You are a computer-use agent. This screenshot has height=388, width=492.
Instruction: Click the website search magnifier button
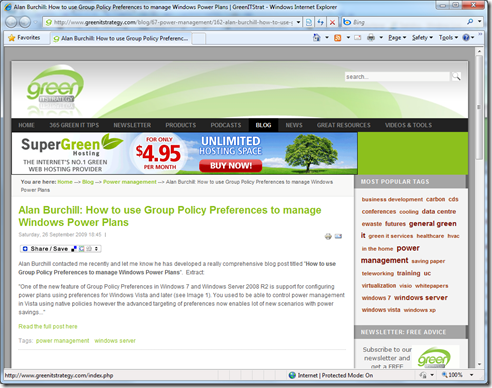coord(456,77)
